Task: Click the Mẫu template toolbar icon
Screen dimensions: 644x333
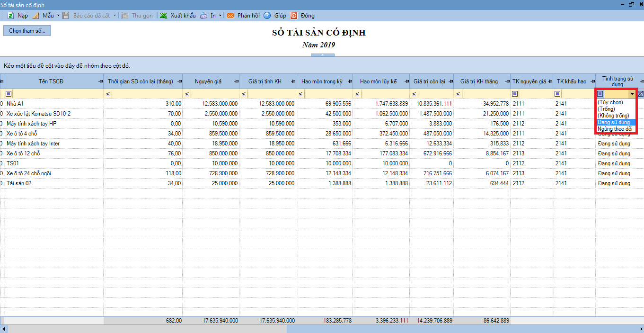Action: pos(35,16)
